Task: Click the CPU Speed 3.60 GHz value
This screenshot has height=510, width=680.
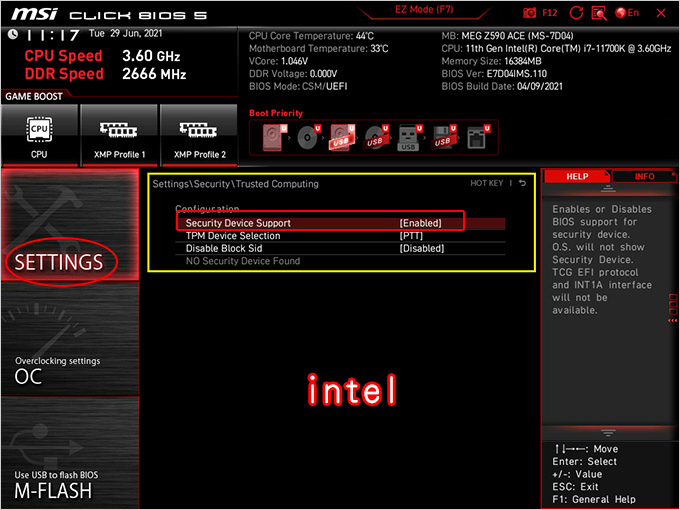Action: pos(151,56)
